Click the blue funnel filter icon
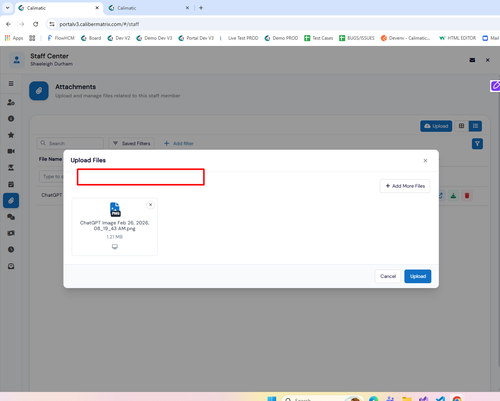Image resolution: width=500 pixels, height=401 pixels. tap(477, 144)
